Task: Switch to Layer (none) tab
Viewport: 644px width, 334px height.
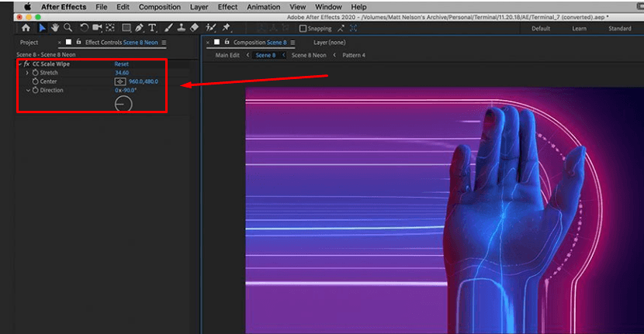Action: [x=330, y=43]
